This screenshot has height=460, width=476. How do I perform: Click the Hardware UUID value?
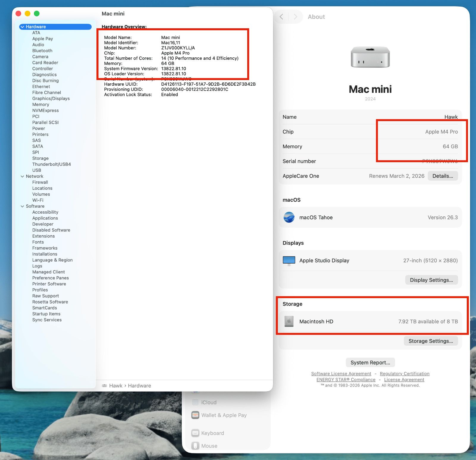pos(209,84)
